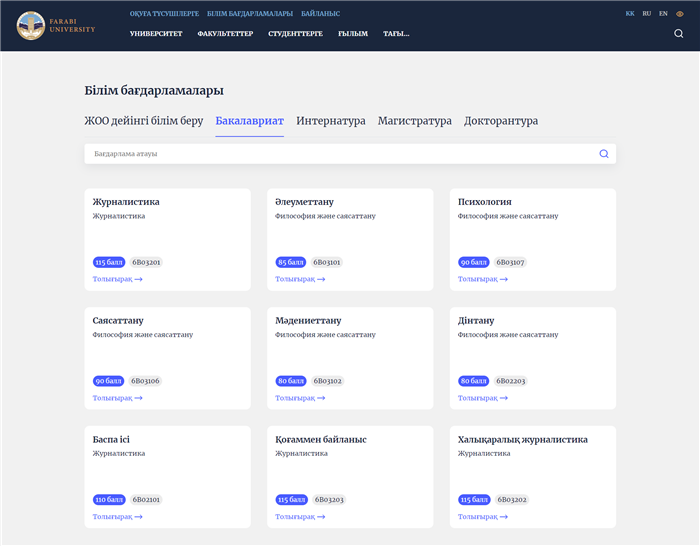Open Толығырақ link for Журналистика

(x=117, y=279)
